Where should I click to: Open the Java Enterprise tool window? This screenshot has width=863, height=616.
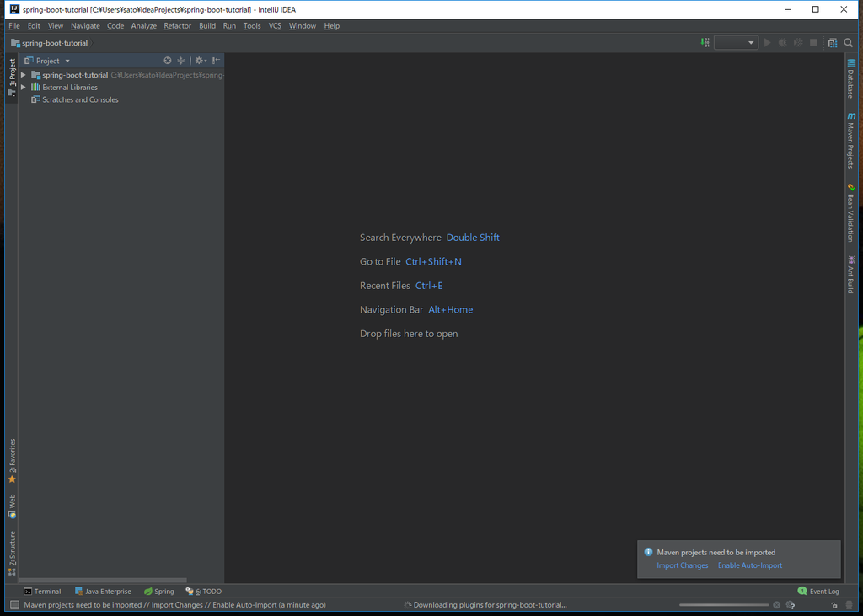coord(103,592)
